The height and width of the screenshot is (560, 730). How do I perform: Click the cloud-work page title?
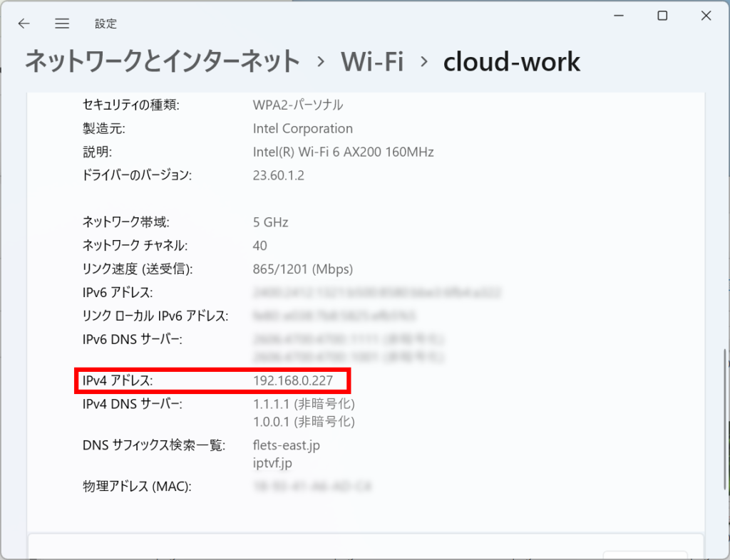511,62
